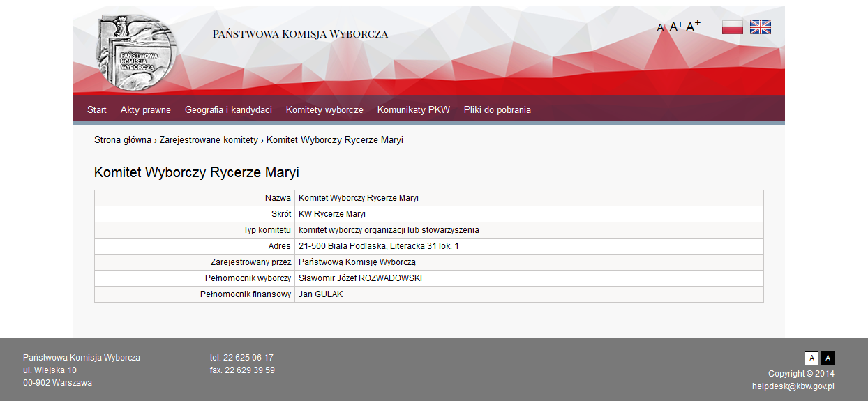Image resolution: width=868 pixels, height=401 pixels.
Task: Open Akty prawne menu
Action: click(146, 109)
